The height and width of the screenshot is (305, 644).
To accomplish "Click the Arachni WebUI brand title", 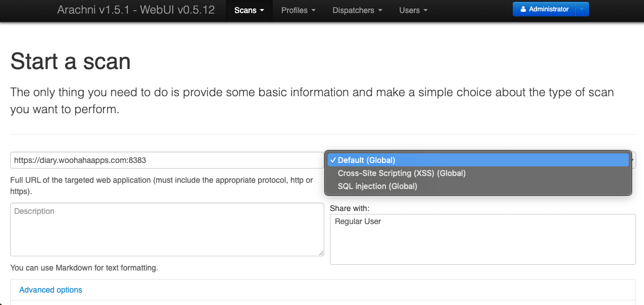I will coord(136,10).
